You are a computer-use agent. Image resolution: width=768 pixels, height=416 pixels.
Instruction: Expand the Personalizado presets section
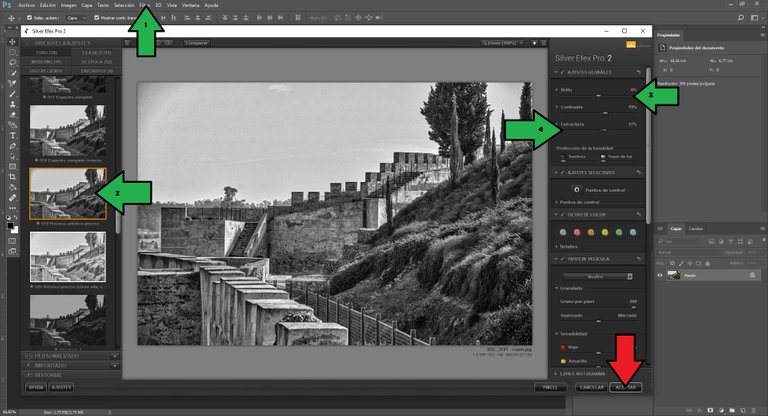pos(71,356)
